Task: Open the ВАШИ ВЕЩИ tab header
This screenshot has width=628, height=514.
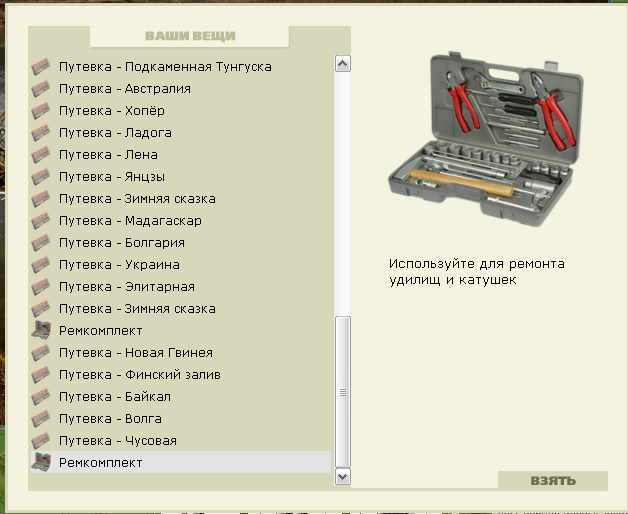Action: (190, 36)
